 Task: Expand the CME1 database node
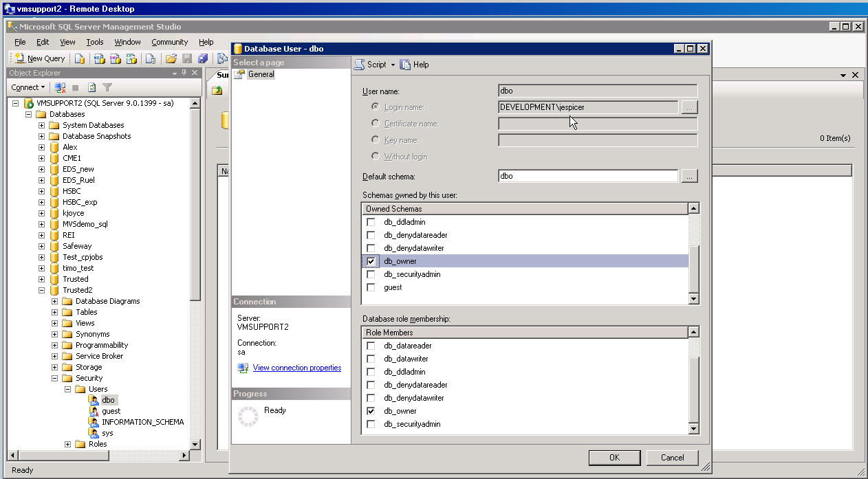[41, 158]
